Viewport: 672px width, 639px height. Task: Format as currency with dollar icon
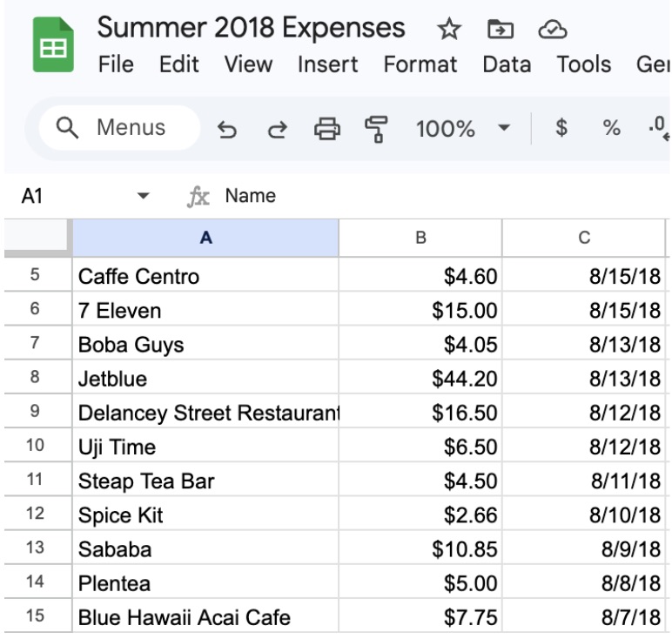click(x=561, y=128)
